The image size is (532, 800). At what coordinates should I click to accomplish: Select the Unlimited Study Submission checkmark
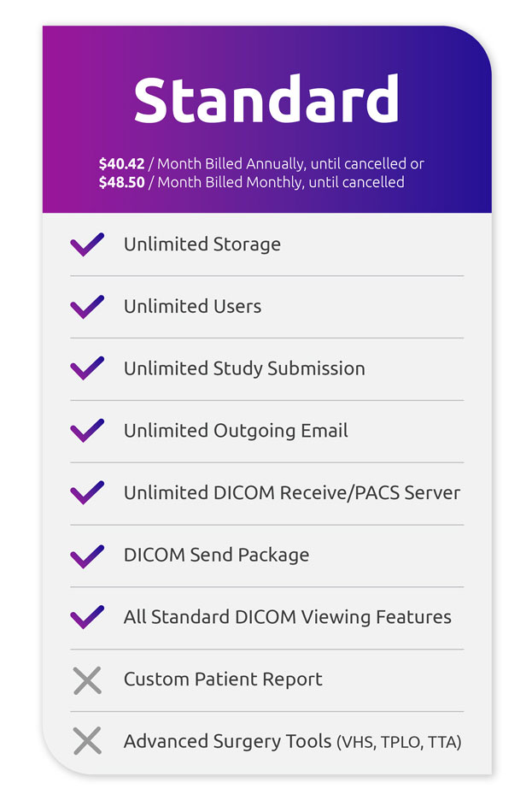tap(87, 368)
